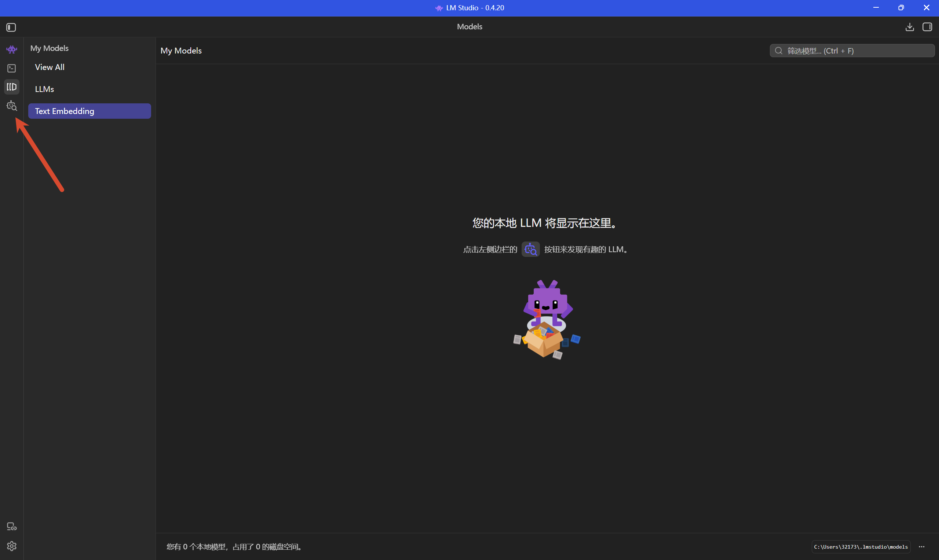Toggle the right sidebar panel icon
The width and height of the screenshot is (939, 560).
click(x=927, y=27)
